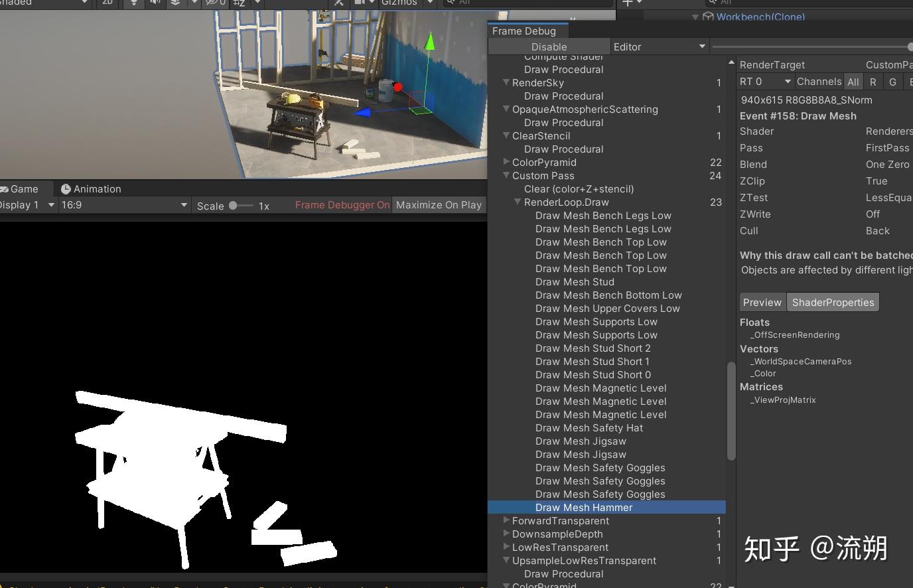913x588 pixels.
Task: Open the grid visibility icon near Scene toolbar
Action: 239,3
